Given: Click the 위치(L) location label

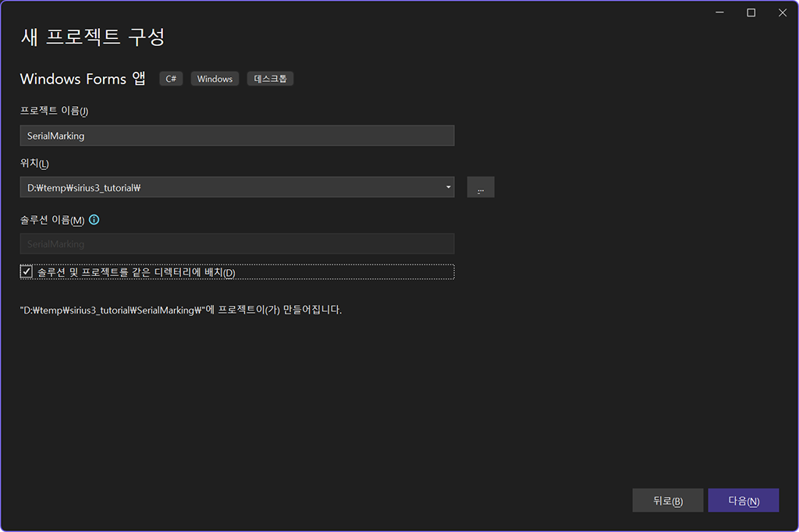Looking at the screenshot, I should tap(34, 163).
